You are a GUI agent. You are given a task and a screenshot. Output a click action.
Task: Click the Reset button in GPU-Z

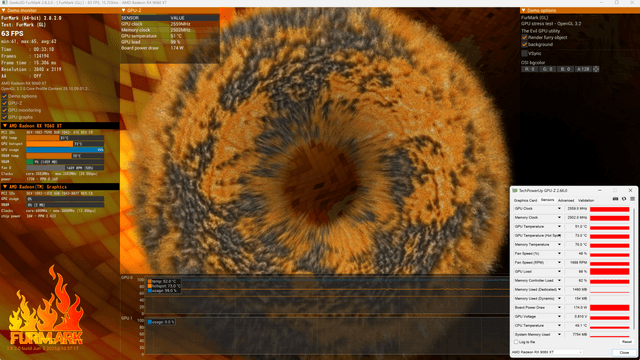point(627,342)
